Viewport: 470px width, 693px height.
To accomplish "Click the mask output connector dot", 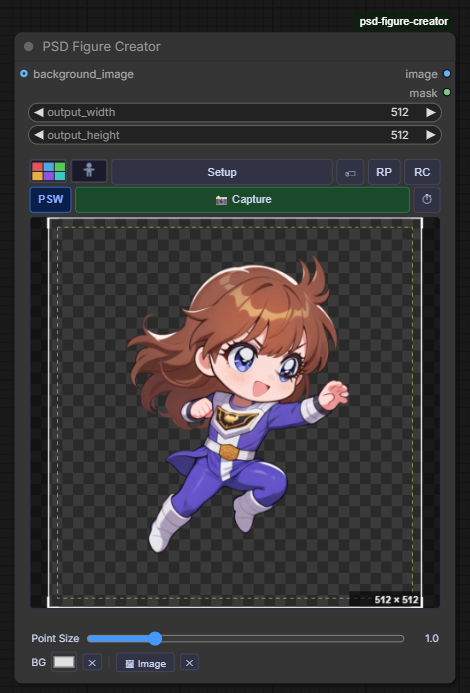I will (447, 92).
